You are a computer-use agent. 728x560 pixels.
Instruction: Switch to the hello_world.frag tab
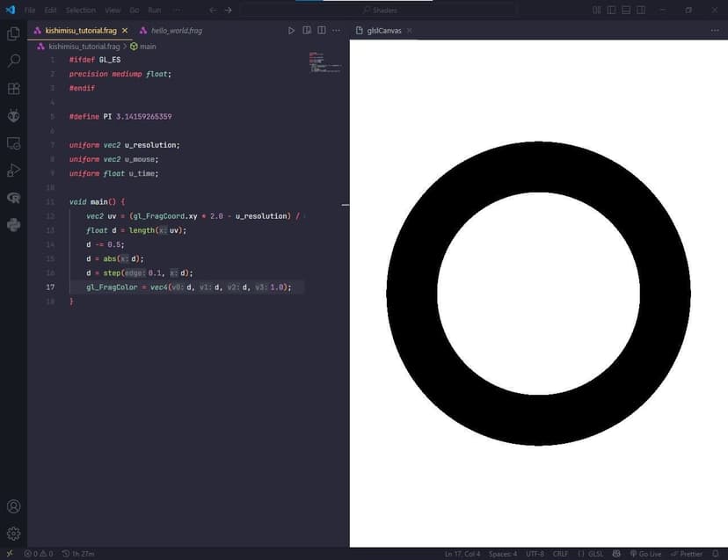[176, 30]
